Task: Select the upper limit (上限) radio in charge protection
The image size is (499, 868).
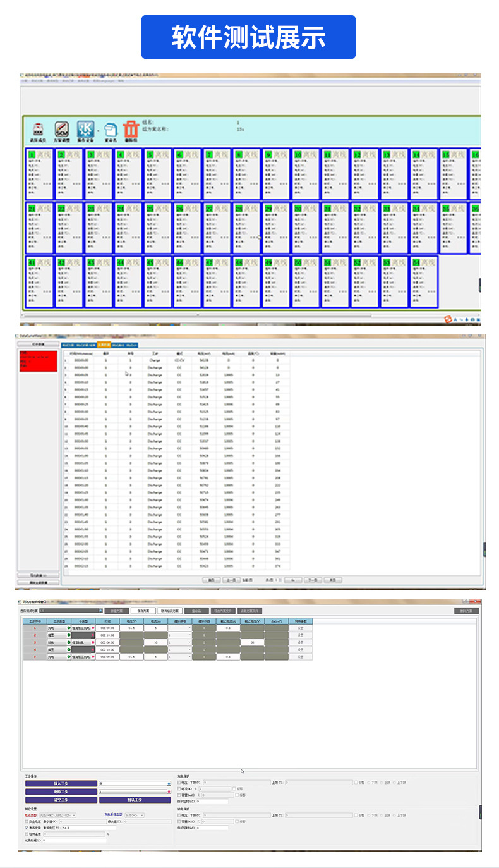Action: pos(382,783)
